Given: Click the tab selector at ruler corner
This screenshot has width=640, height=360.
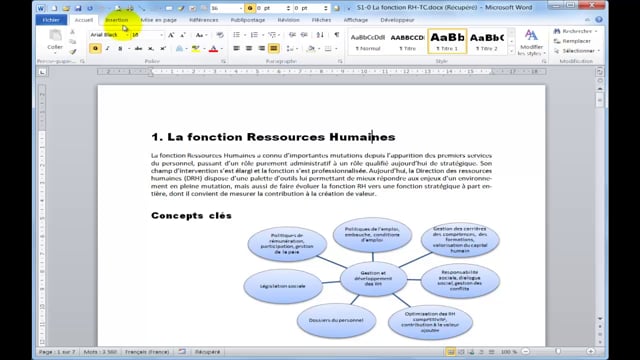Looking at the screenshot, I should (x=42, y=72).
